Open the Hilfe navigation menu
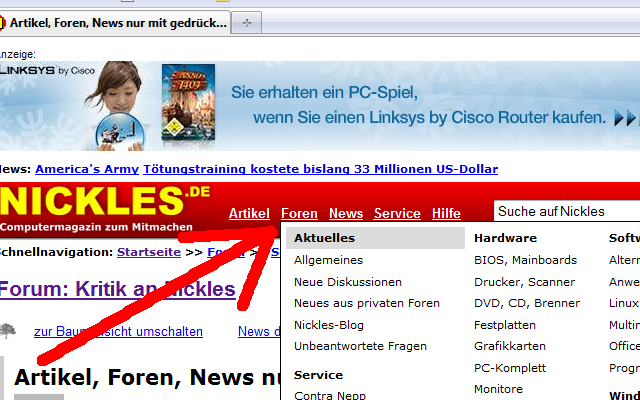 446,213
